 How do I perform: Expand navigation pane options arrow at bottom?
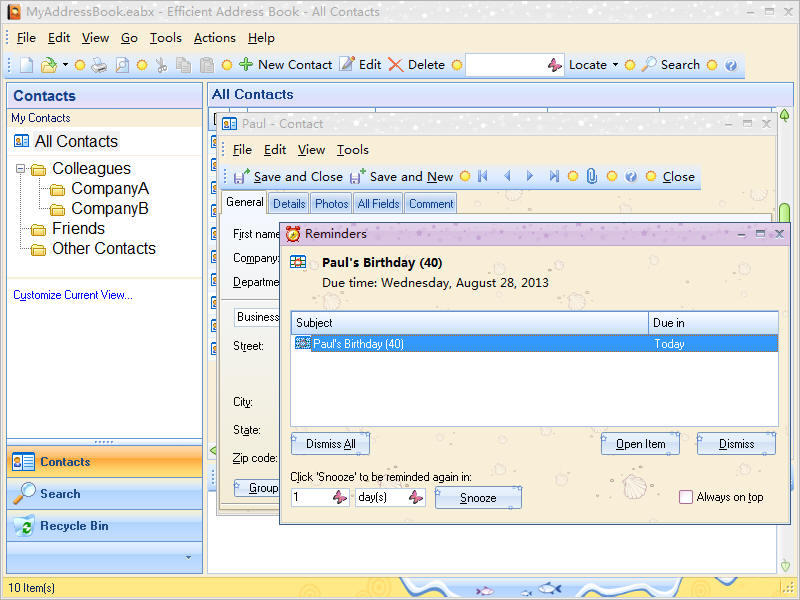188,557
